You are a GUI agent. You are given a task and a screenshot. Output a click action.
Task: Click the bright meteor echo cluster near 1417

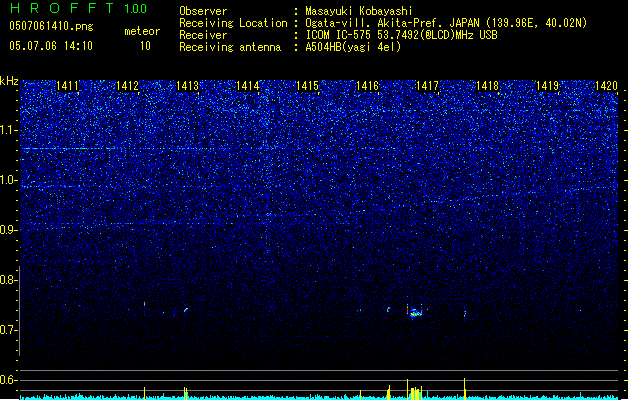(x=415, y=312)
